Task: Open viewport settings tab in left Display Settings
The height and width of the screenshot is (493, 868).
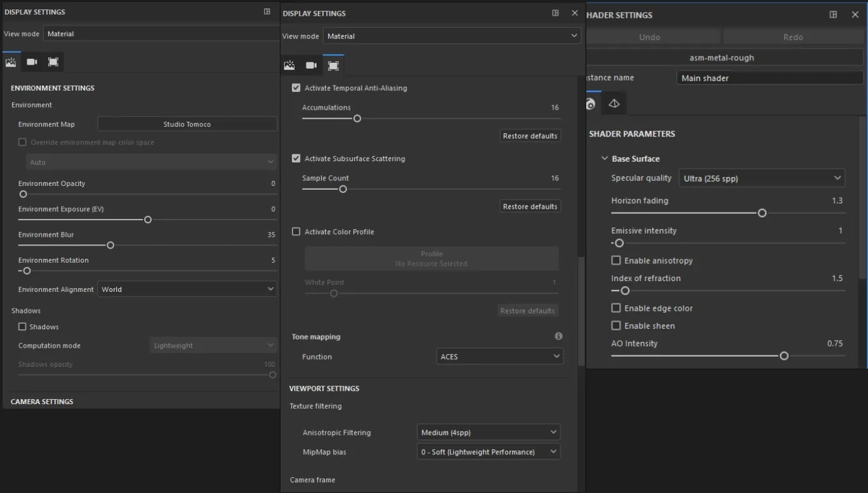Action: 53,62
